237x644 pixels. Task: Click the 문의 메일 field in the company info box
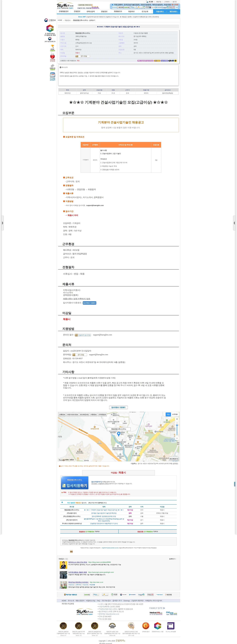(83, 56)
